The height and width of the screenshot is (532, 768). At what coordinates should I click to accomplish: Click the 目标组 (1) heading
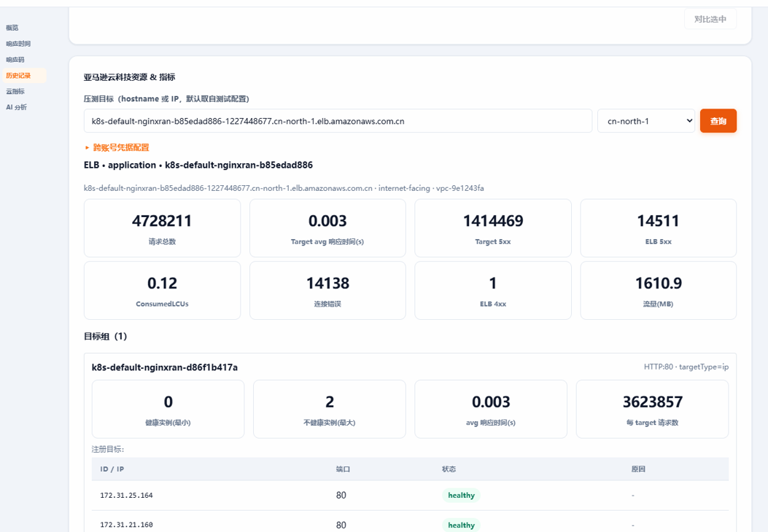point(105,336)
